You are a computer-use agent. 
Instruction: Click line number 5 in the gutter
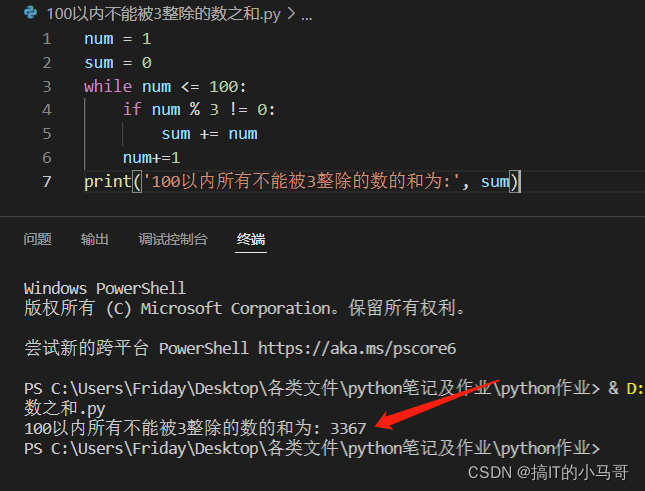point(47,134)
